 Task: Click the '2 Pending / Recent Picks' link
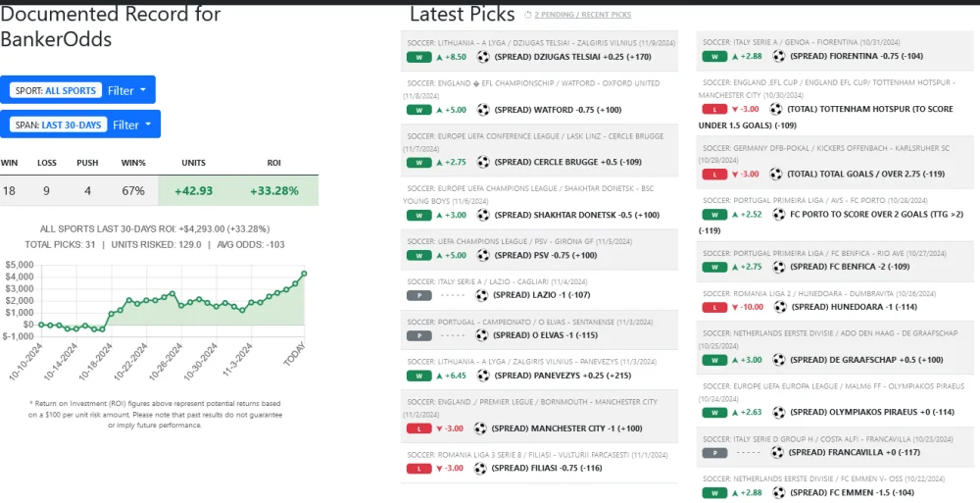582,16
